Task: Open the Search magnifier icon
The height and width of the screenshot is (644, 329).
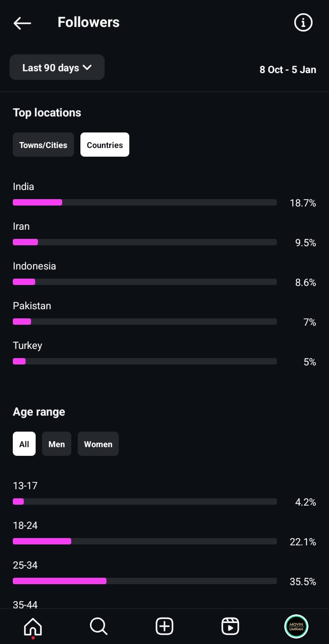Action: (x=99, y=626)
